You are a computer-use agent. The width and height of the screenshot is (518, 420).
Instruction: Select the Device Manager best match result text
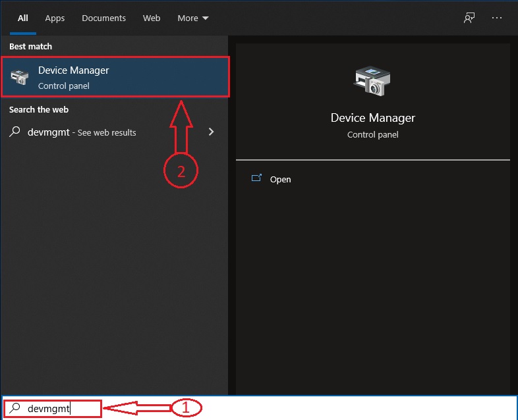(x=73, y=70)
